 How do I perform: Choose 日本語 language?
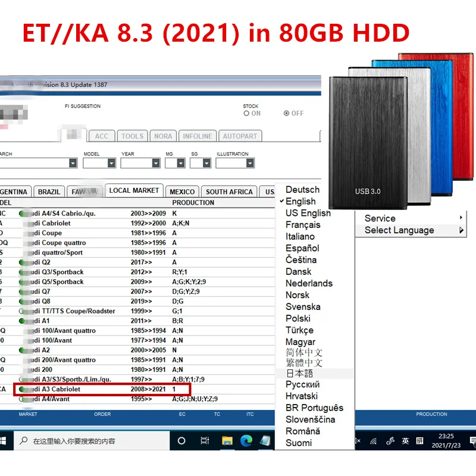(300, 374)
